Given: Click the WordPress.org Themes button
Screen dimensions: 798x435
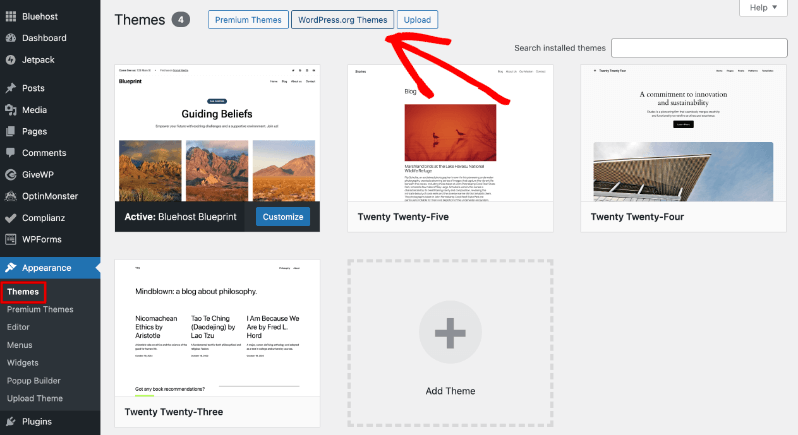Looking at the screenshot, I should pyautogui.click(x=343, y=20).
